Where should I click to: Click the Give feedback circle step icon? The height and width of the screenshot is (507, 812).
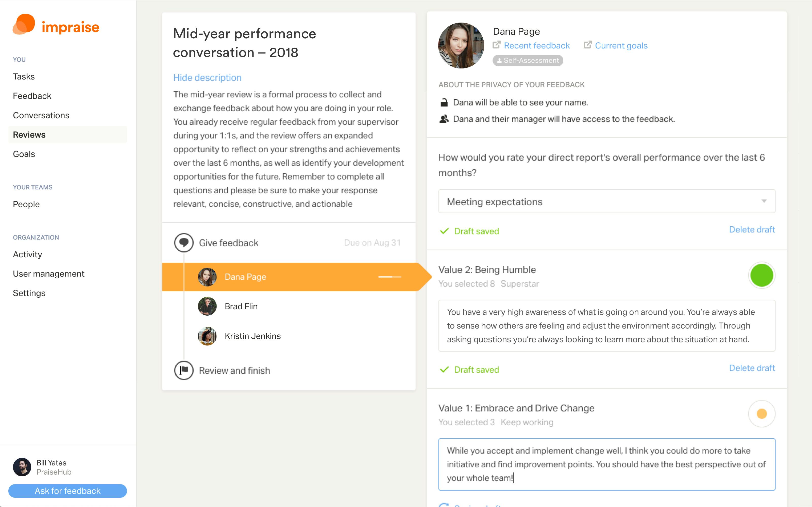[183, 242]
